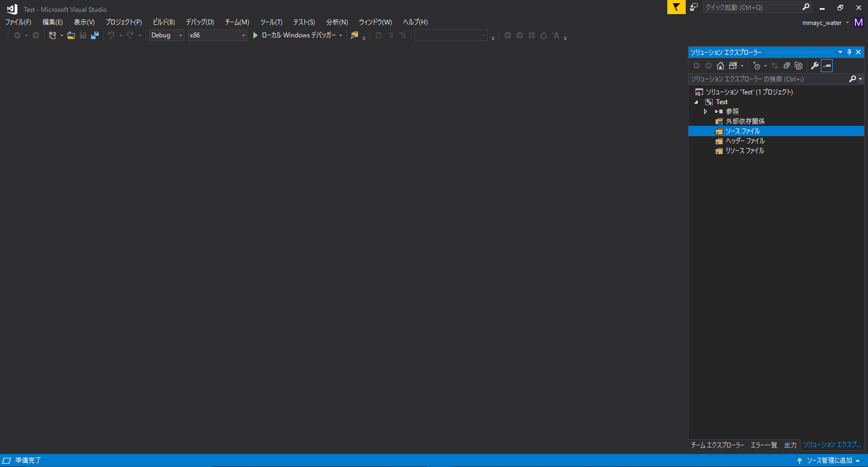Click the New Project toolbar icon
Image resolution: width=868 pixels, height=467 pixels.
[52, 35]
